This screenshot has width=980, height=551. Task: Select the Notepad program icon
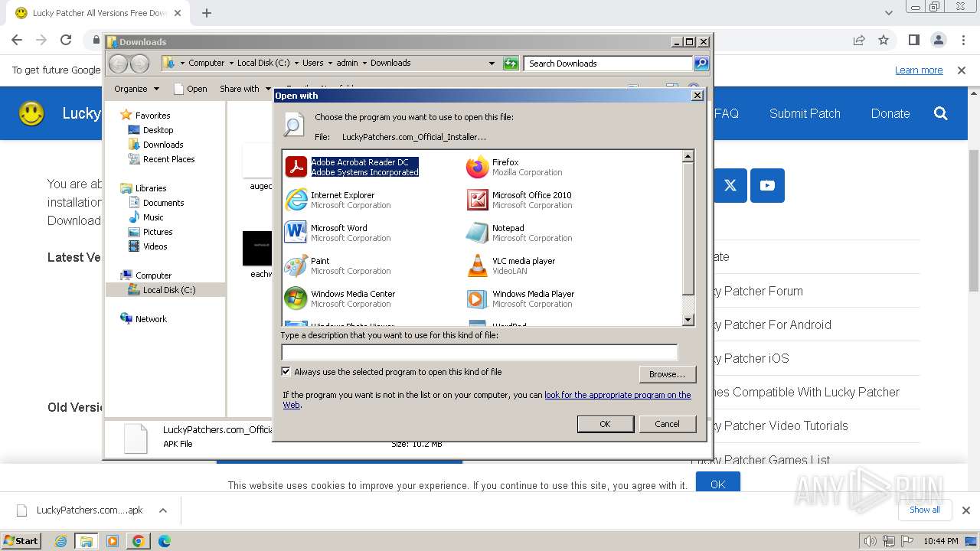(x=478, y=233)
